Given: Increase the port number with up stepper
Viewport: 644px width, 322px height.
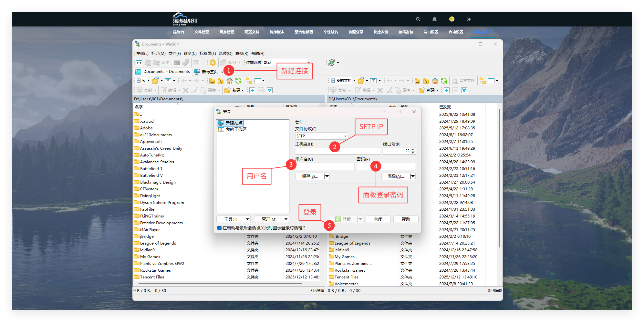Looking at the screenshot, I should [413, 149].
